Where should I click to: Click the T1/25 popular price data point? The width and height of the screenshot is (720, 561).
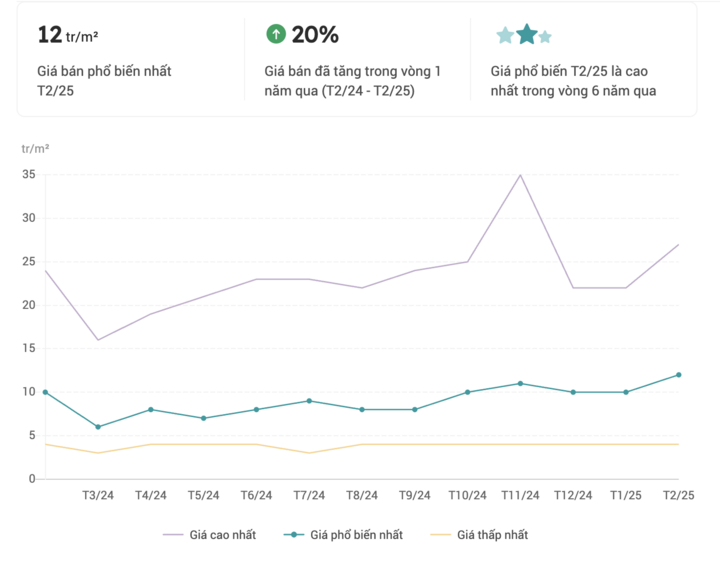(626, 392)
